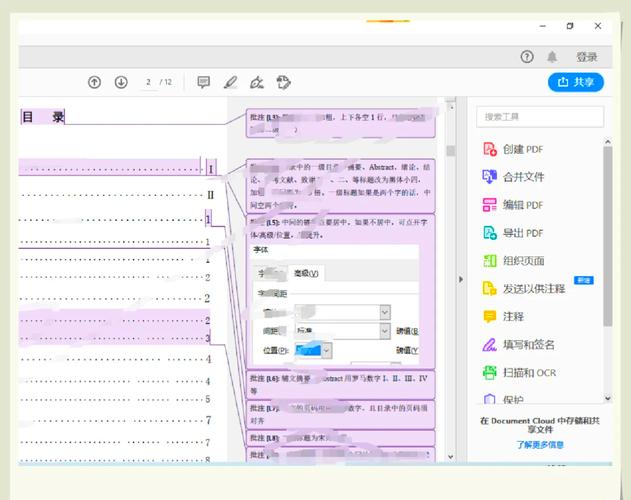Click the 合并文件 icon
The image size is (631, 500).
(x=489, y=177)
